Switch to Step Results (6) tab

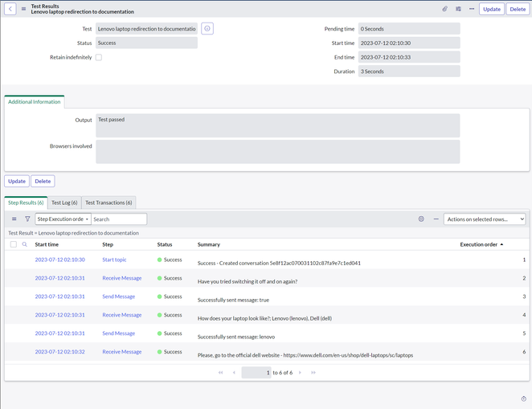tap(26, 202)
